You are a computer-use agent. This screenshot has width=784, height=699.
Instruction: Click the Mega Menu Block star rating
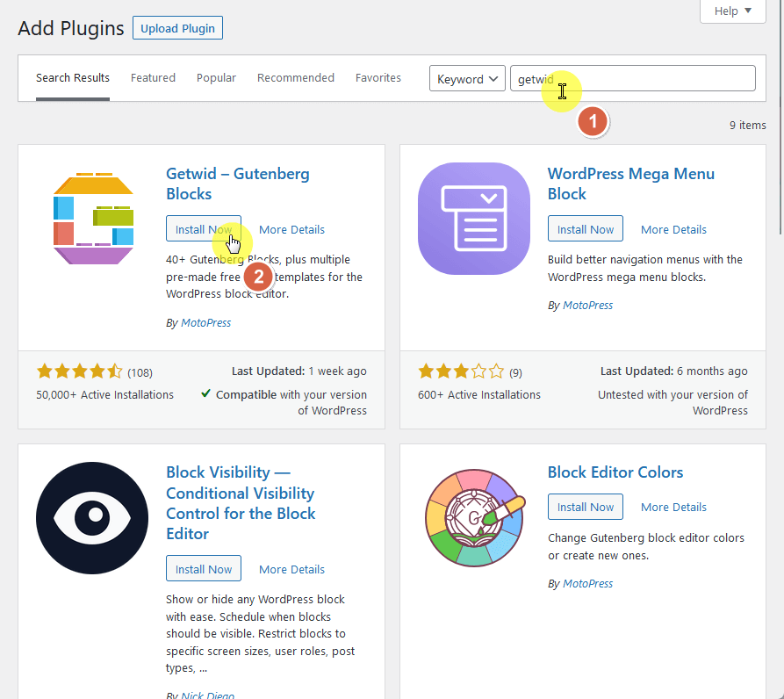coord(461,371)
